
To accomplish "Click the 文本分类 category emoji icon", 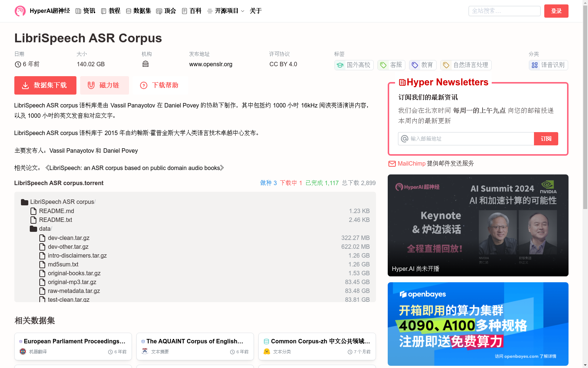I will tap(267, 351).
